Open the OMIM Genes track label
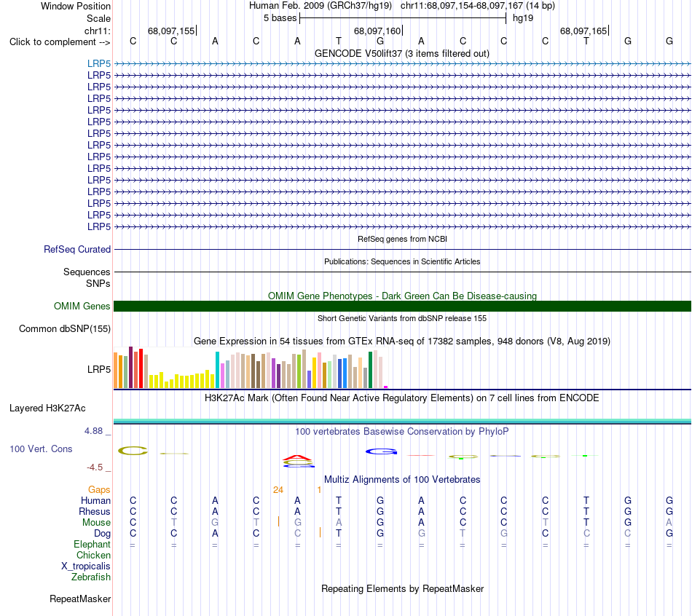 82,307
